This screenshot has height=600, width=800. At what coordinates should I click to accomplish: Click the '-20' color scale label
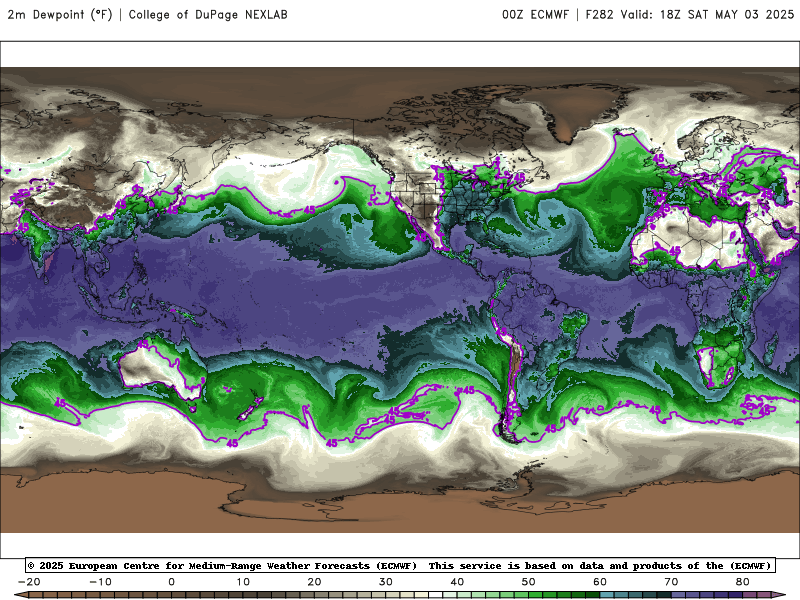(29, 582)
